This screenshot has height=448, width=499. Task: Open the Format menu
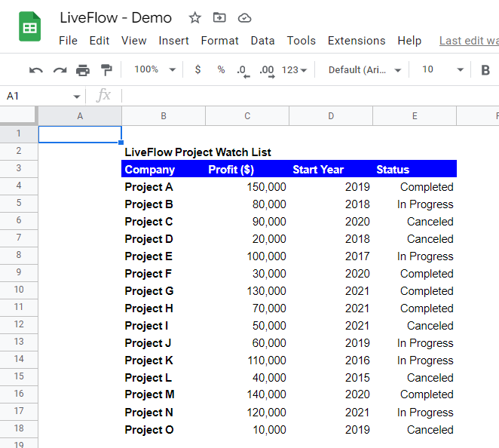click(x=219, y=41)
